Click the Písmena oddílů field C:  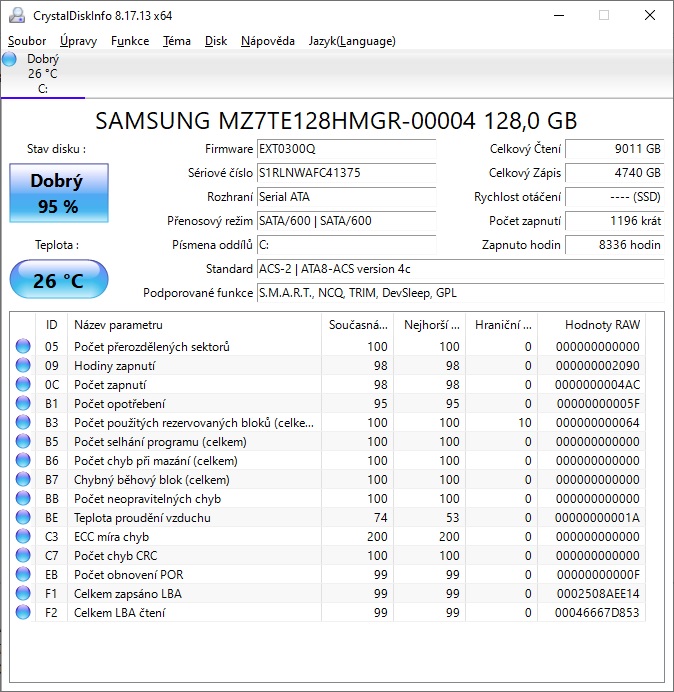pos(346,244)
